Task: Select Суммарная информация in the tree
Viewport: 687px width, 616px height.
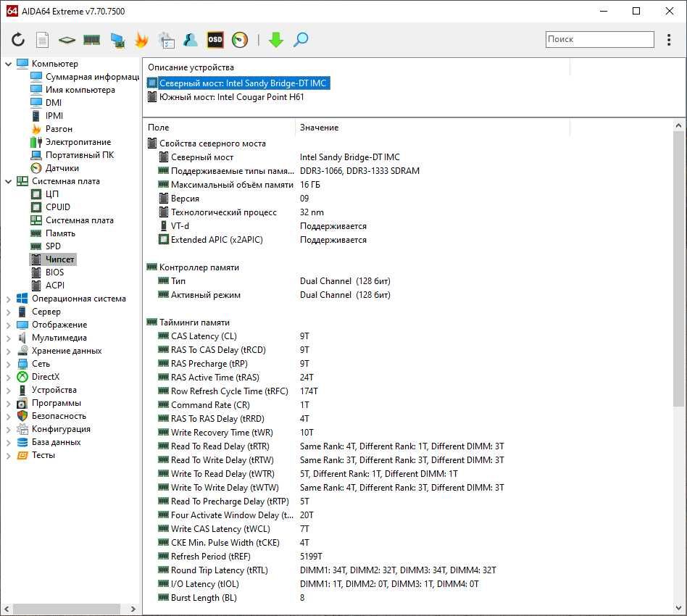Action: point(85,77)
